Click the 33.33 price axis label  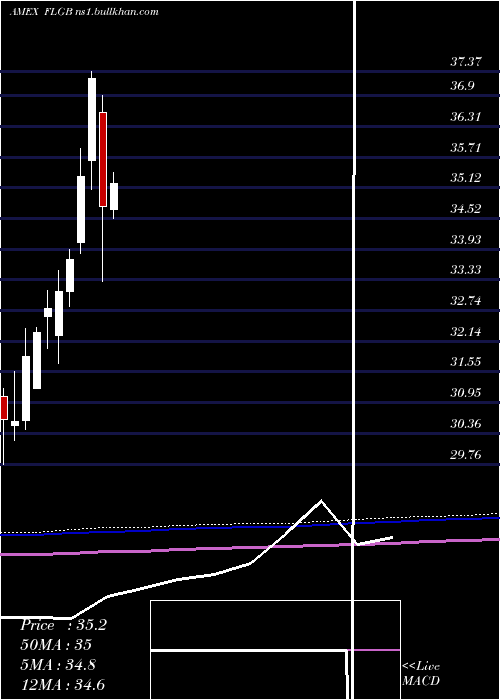[465, 270]
